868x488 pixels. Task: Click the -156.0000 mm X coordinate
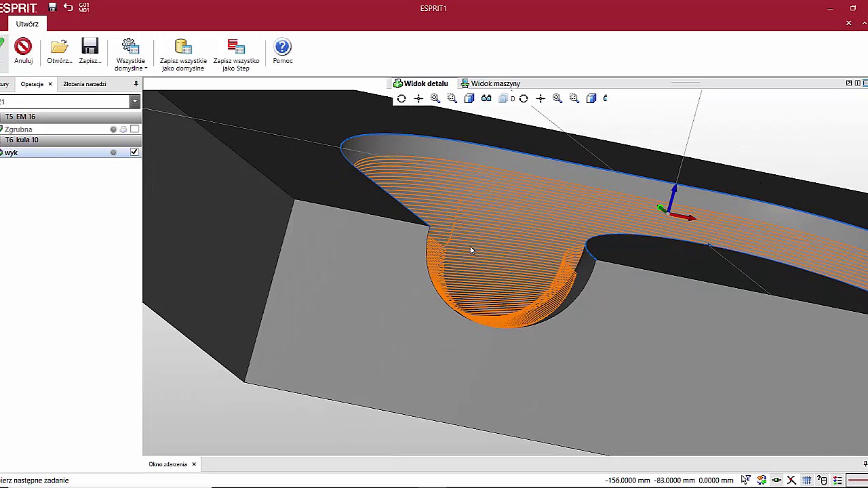click(x=629, y=481)
